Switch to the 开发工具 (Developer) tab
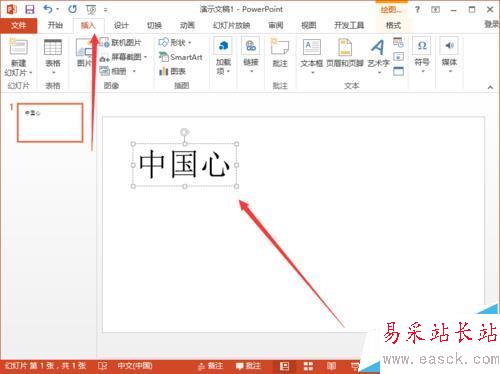 [x=349, y=25]
